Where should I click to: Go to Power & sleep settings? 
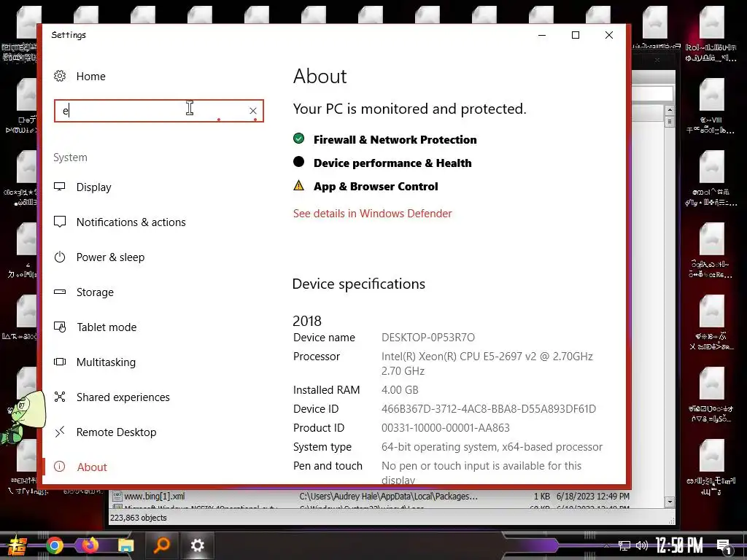click(111, 257)
